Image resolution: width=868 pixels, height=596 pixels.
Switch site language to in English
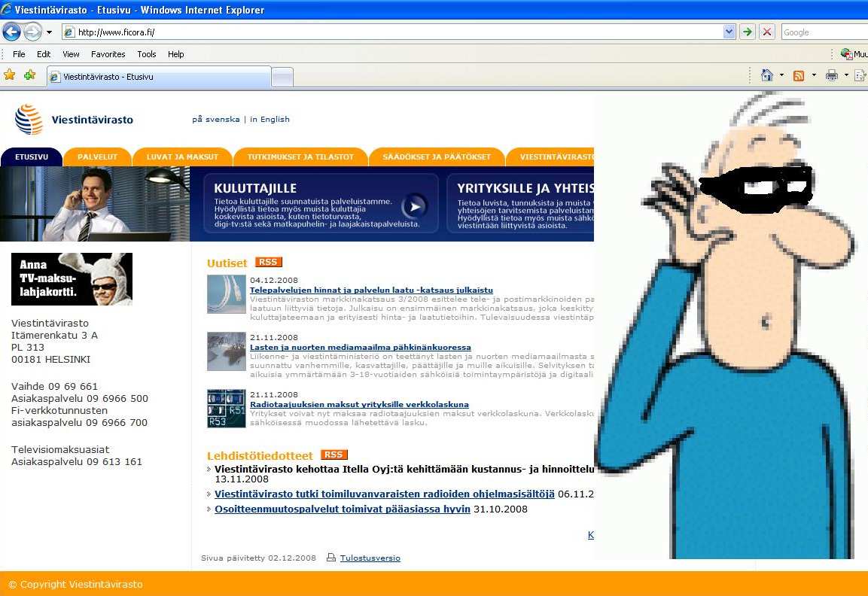pos(270,119)
